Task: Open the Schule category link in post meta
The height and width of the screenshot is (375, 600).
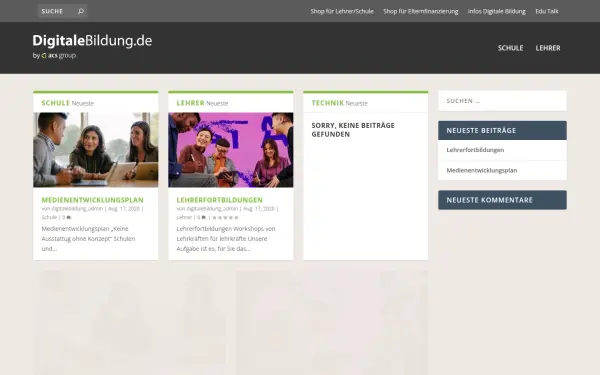Action: [x=49, y=217]
